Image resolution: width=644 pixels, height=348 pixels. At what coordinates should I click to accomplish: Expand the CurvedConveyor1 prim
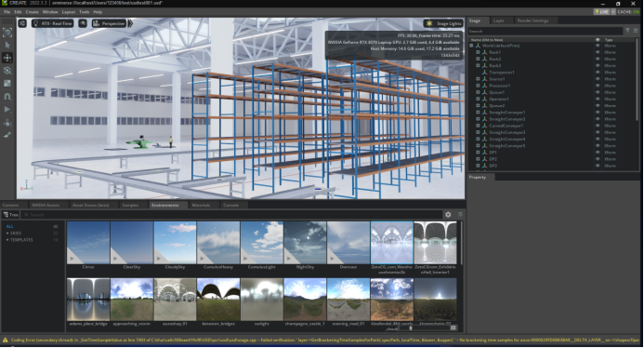[478, 126]
